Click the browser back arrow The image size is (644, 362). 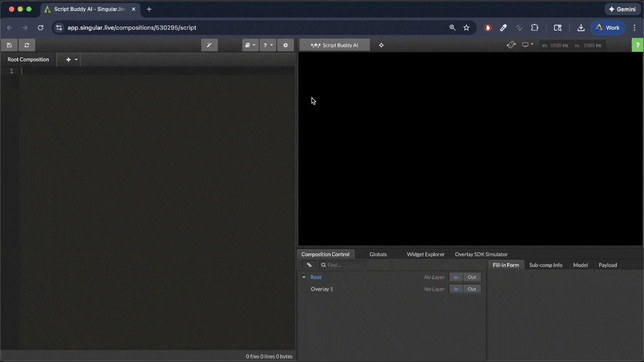click(x=10, y=28)
